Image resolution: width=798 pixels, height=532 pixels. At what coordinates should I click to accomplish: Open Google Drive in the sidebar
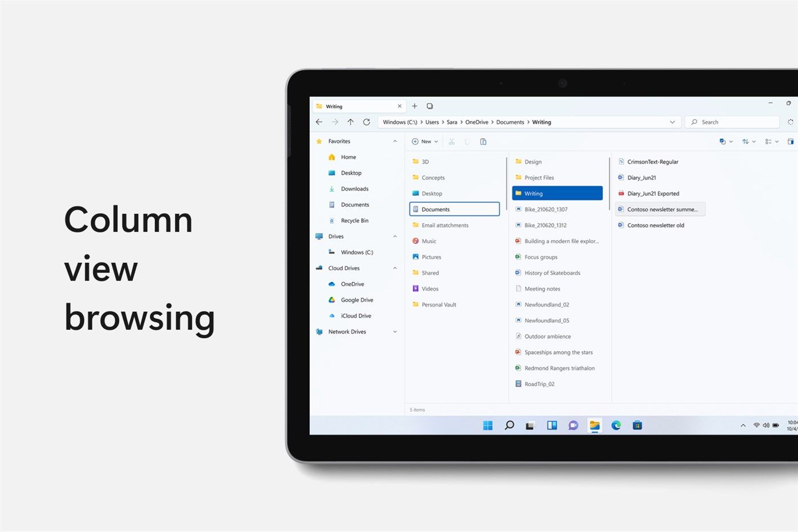click(357, 300)
